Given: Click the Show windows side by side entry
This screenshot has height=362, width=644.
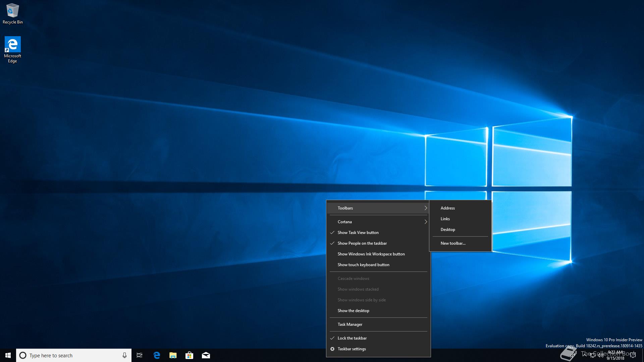Looking at the screenshot, I should click(378, 300).
